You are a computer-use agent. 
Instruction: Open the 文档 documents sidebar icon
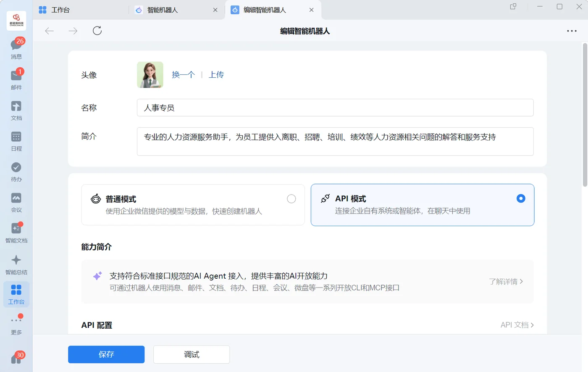tap(16, 110)
